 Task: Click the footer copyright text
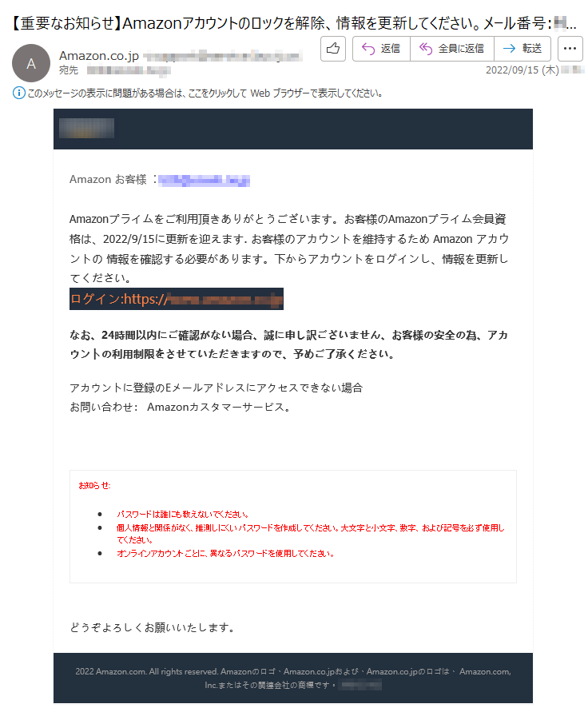click(293, 678)
